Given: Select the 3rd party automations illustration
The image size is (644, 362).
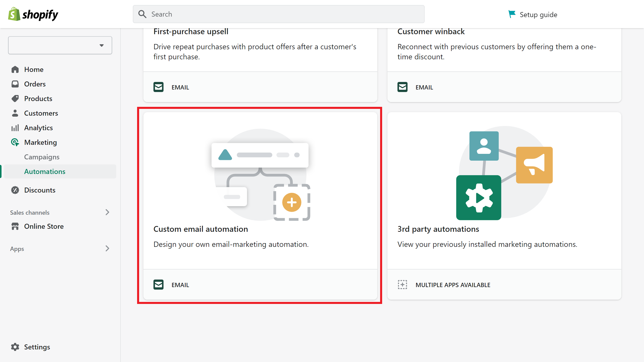Looking at the screenshot, I should (x=504, y=173).
